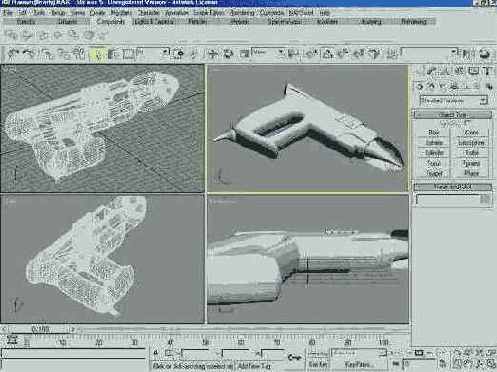Click the Set Key button
Screen dimensions: 497x372
[317, 364]
